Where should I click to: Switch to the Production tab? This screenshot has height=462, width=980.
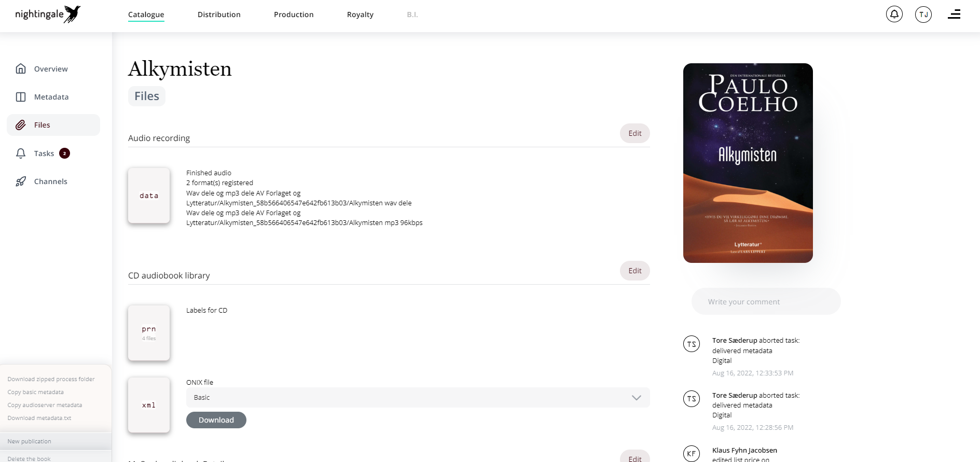[294, 15]
